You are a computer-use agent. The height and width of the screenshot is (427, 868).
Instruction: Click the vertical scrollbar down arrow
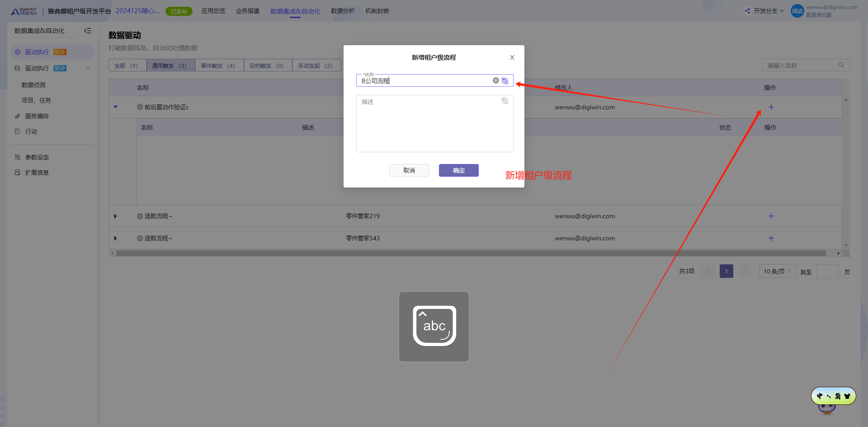click(x=846, y=245)
